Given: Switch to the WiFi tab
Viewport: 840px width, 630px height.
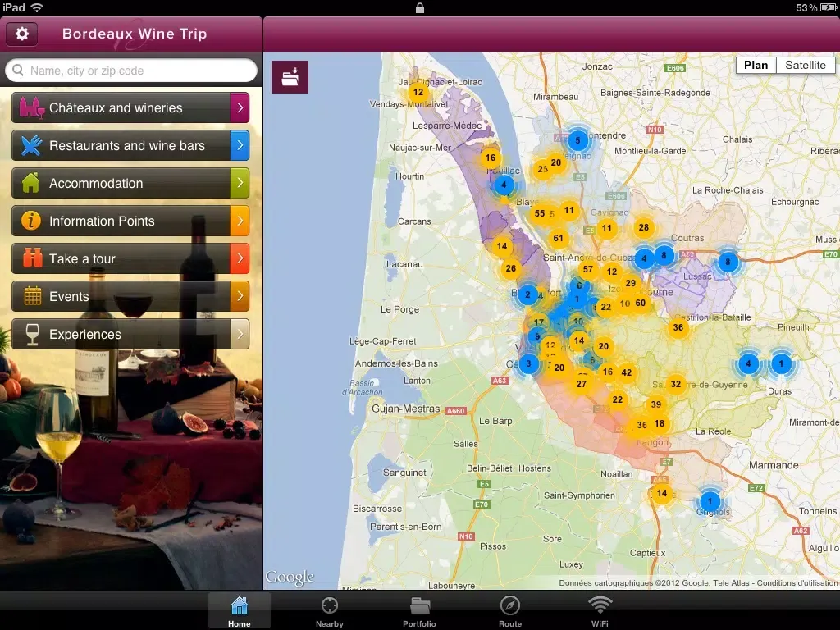Looking at the screenshot, I should (600, 612).
